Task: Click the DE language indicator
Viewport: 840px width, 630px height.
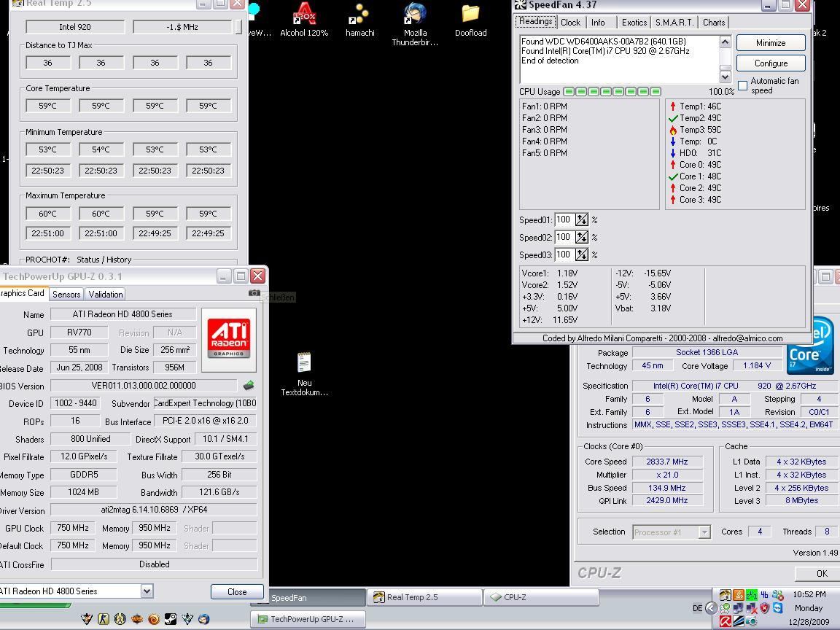Action: point(697,608)
